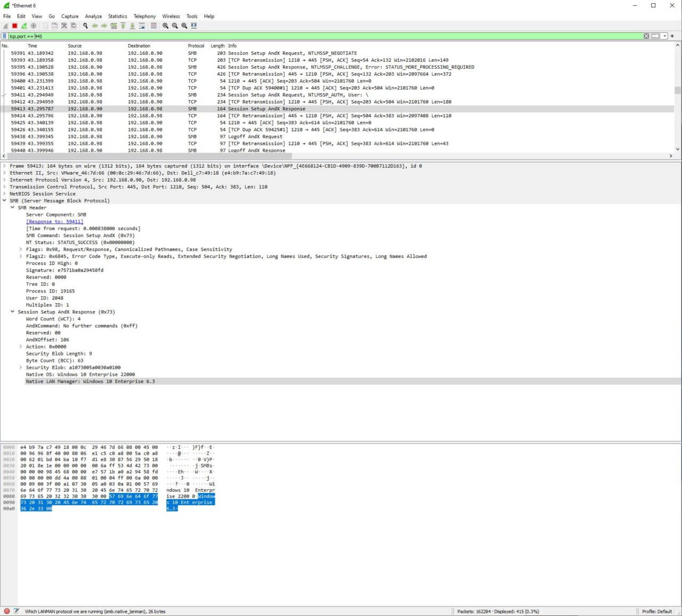682x616 pixels.
Task: Expand the Ethernet II layer
Action: (x=5, y=173)
